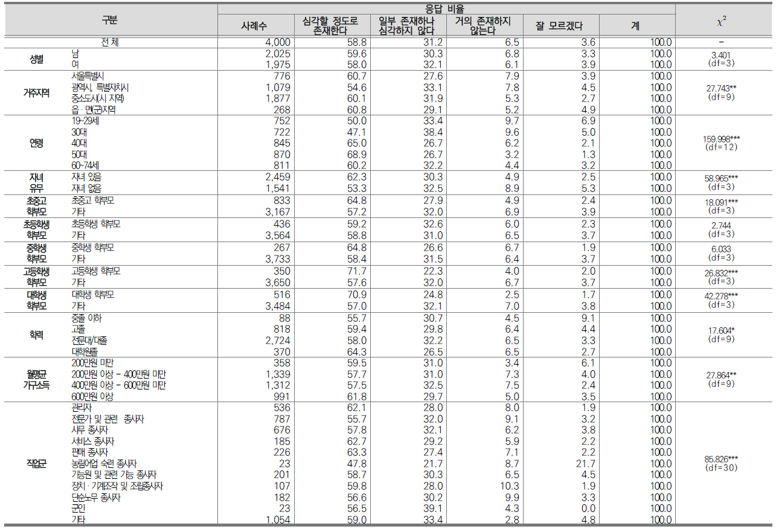The image size is (776, 532).
Task: Select the chi-square value 58.965***
Action: [x=722, y=179]
